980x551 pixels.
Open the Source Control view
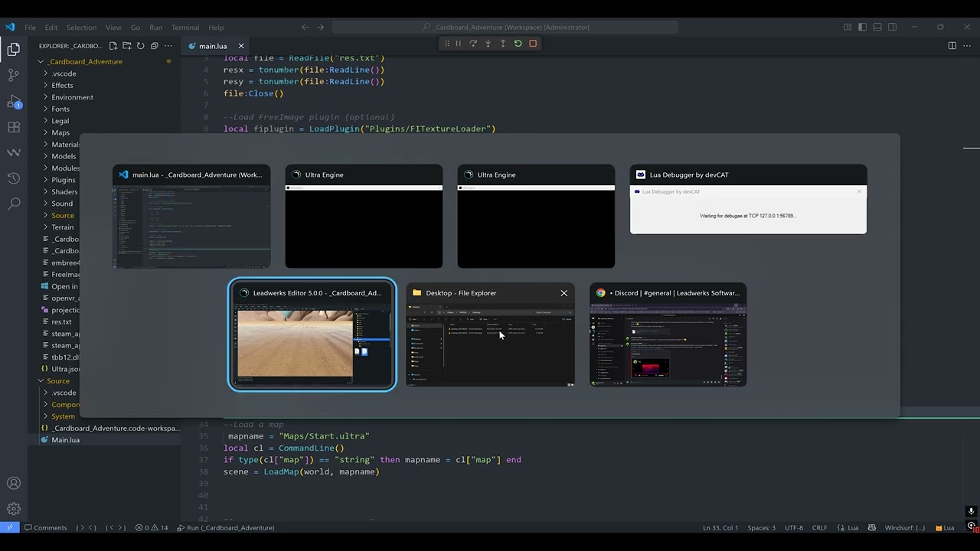[x=13, y=75]
